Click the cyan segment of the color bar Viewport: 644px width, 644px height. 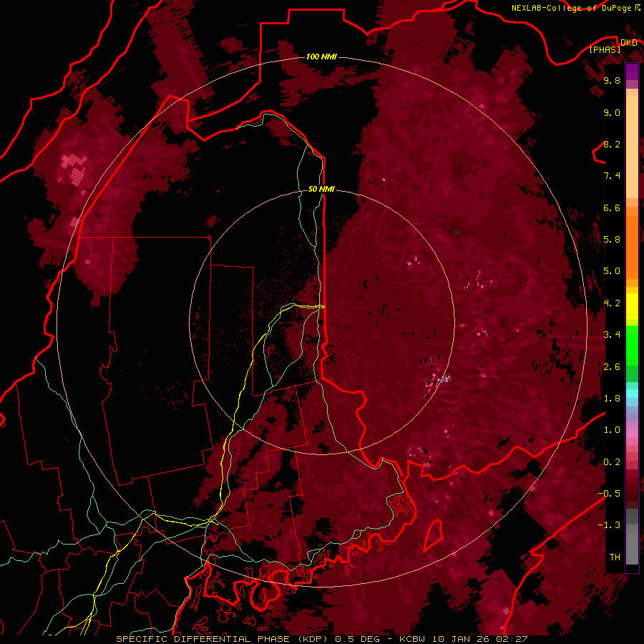click(x=632, y=394)
